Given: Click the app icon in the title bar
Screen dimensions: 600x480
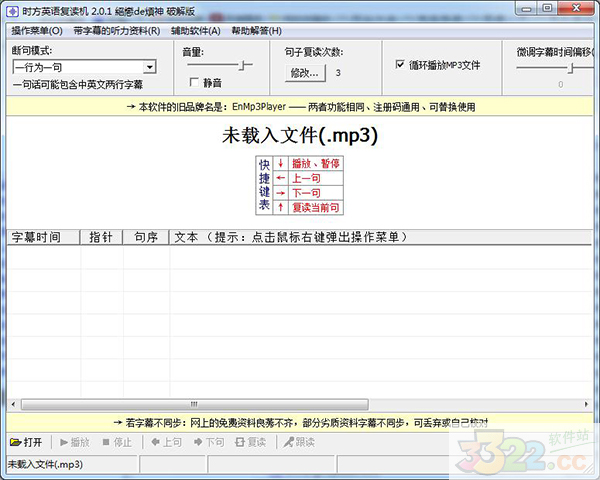Looking at the screenshot, I should 13,11.
